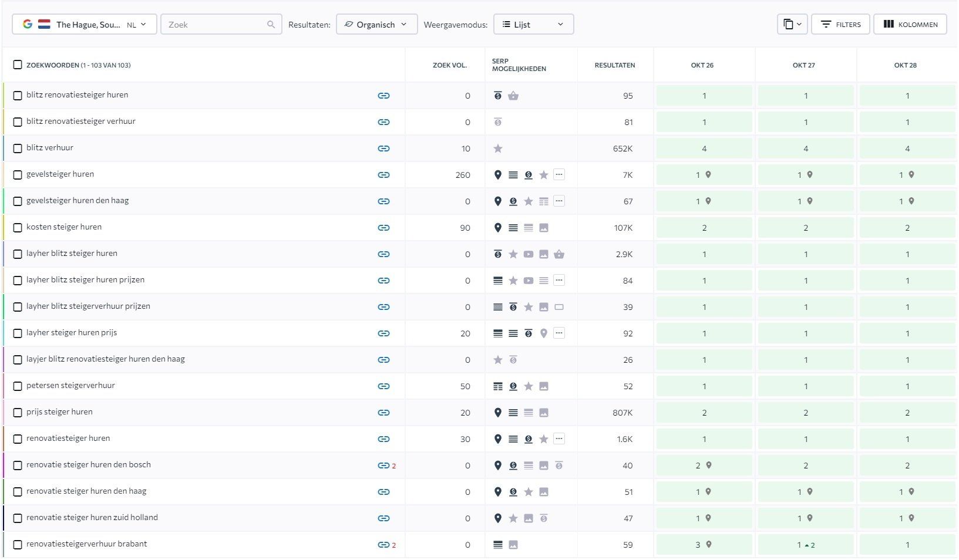Select checkbox for blitz renovatiesteiger verhuur
Image resolution: width=959 pixels, height=560 pixels.
click(18, 122)
